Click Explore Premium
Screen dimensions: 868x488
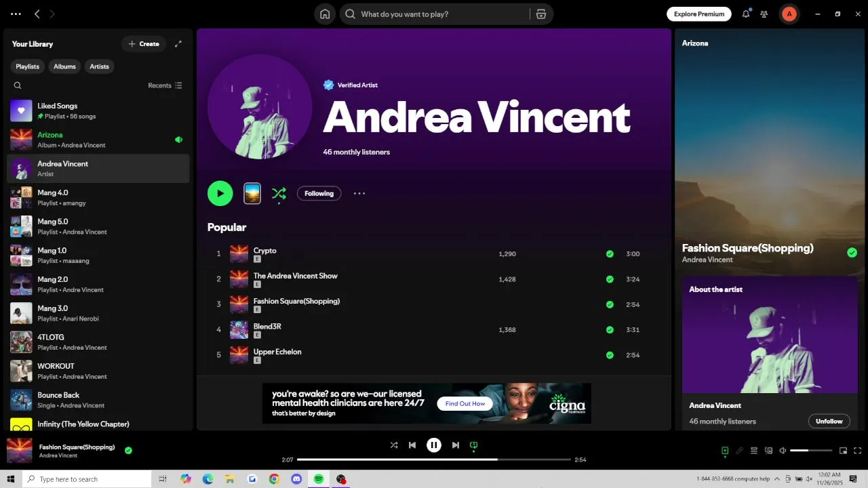[x=699, y=14]
